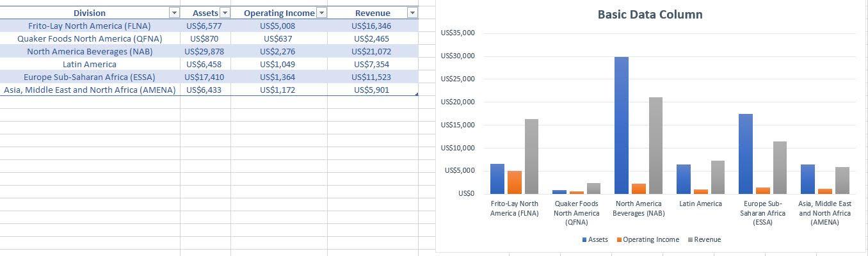Click the Latin America category axis label
The image size is (868, 256).
click(700, 204)
